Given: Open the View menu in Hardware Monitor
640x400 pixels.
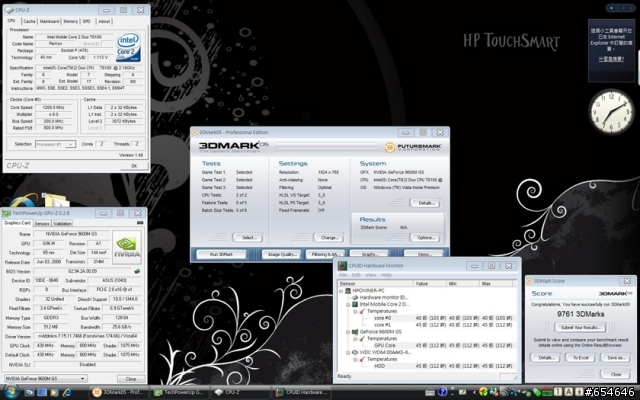Looking at the screenshot, I should click(x=371, y=275).
